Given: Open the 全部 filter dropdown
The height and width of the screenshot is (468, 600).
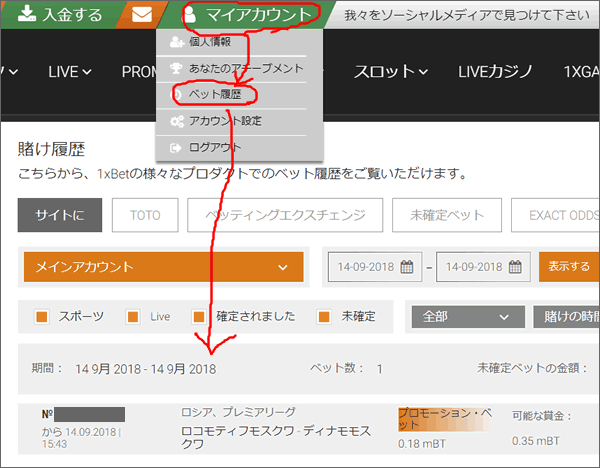Looking at the screenshot, I should point(468,317).
